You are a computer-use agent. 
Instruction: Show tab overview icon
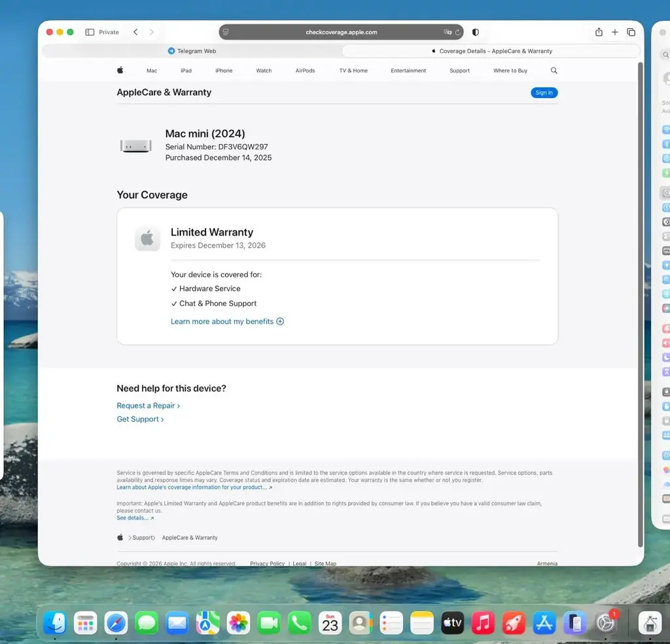pos(631,32)
